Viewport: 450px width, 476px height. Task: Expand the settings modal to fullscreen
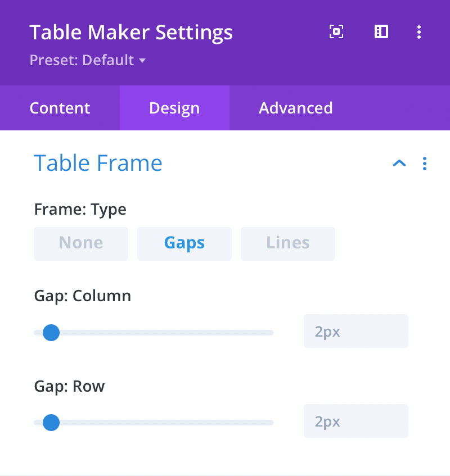[336, 32]
